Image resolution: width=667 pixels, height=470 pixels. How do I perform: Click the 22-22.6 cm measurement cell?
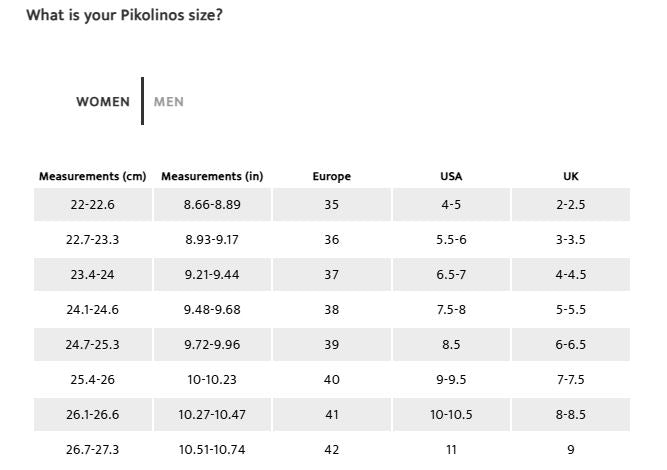coord(92,205)
